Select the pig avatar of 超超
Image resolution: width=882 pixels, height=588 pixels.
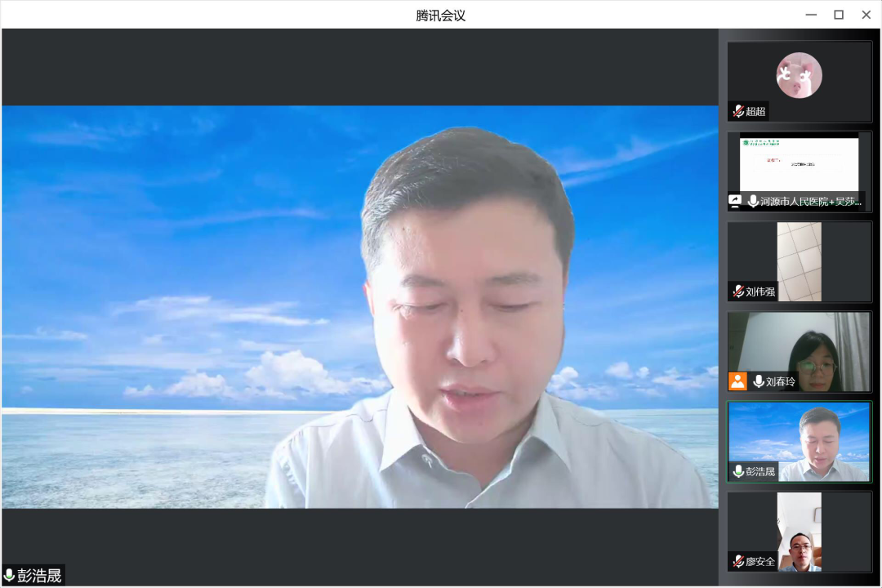[799, 75]
